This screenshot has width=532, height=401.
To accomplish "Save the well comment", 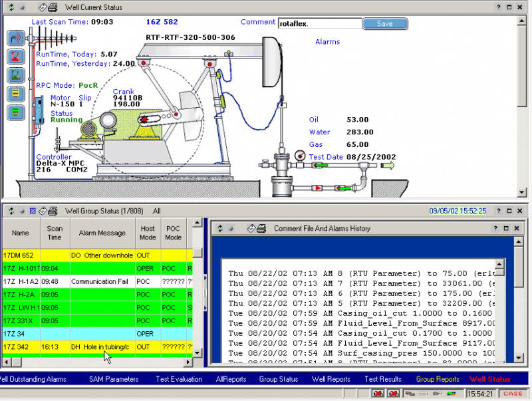I will coord(384,23).
